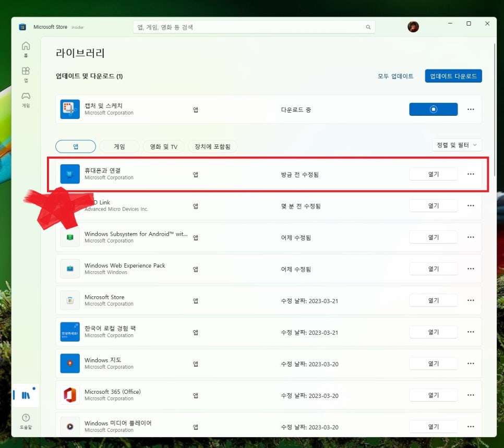This screenshot has width=504, height=448.
Task: Click the 업데이트 및 다운로드 (1) heading
Action: coord(89,76)
